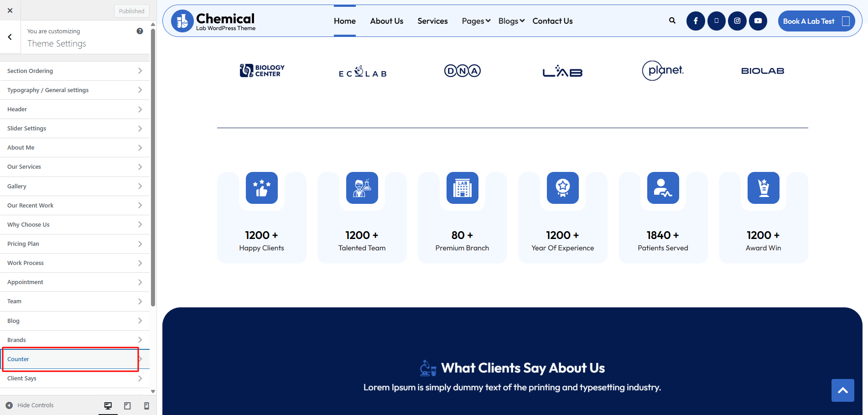Viewport: 868px width, 415px height.
Task: Click the Biology Center brand logo
Action: [262, 71]
